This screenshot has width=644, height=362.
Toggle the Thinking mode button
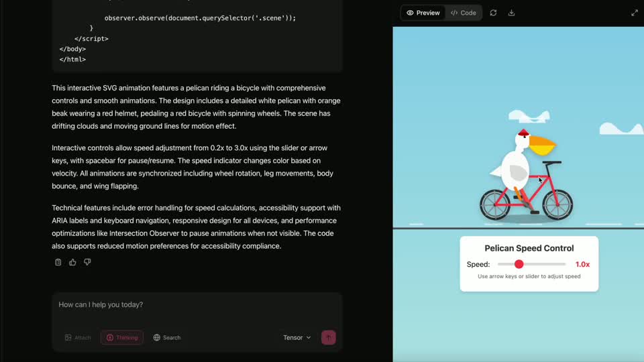coord(122,337)
